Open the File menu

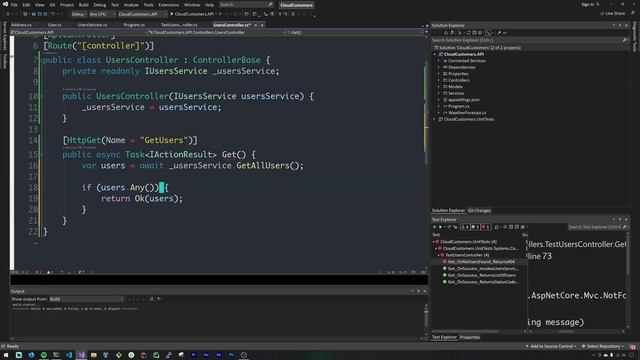tap(14, 5)
